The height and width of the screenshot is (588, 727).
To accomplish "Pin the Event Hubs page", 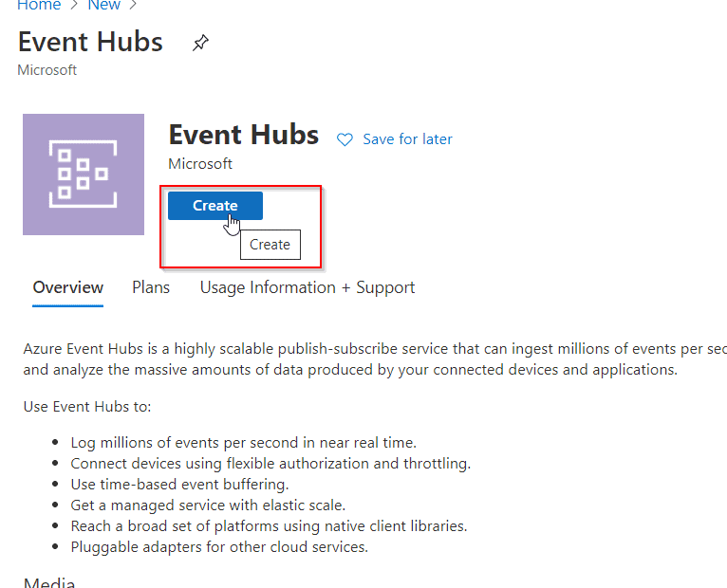I will pyautogui.click(x=200, y=43).
